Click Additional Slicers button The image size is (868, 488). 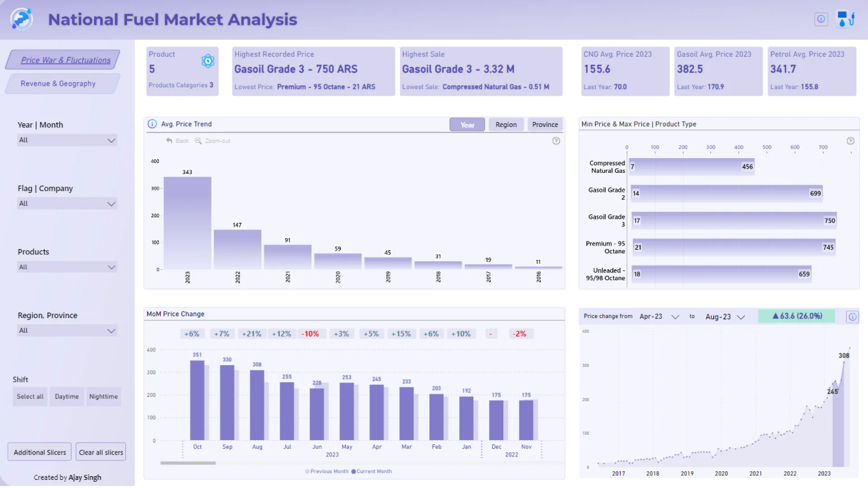point(40,452)
